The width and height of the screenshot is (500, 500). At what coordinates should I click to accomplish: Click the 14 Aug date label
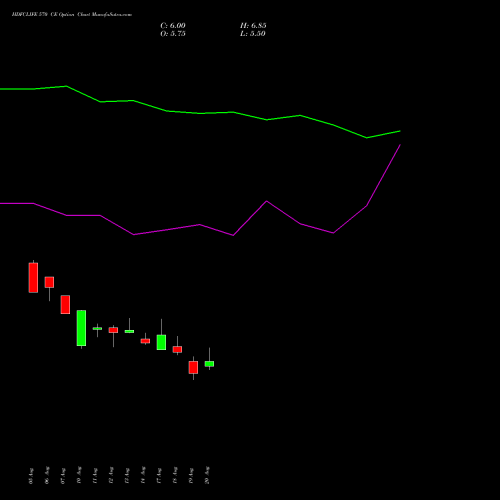tap(143, 476)
